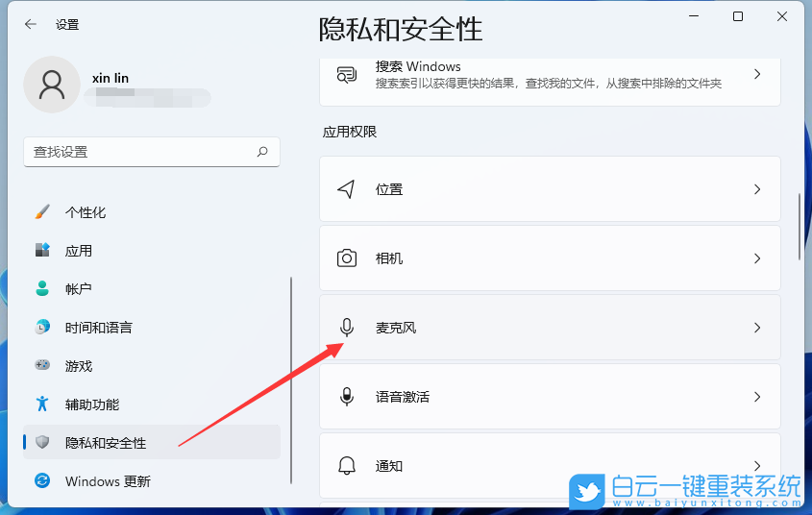
Task: Expand the 位置 row chevron
Action: [x=757, y=189]
